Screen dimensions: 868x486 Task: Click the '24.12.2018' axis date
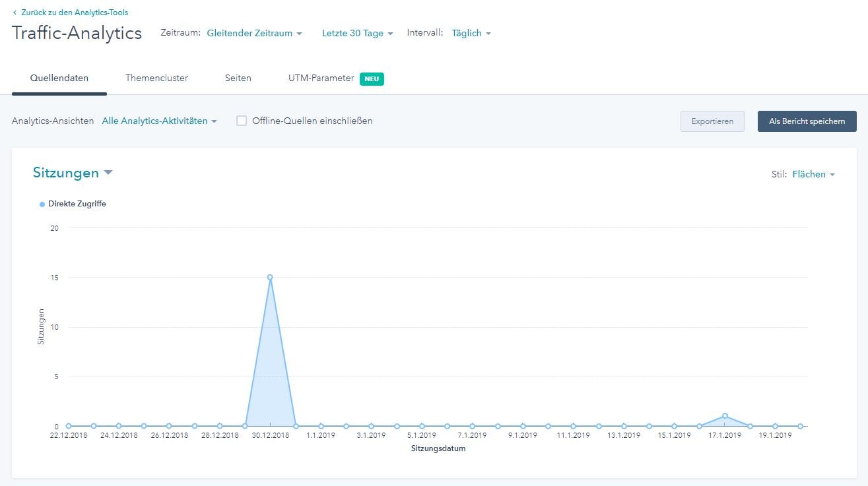coord(119,436)
